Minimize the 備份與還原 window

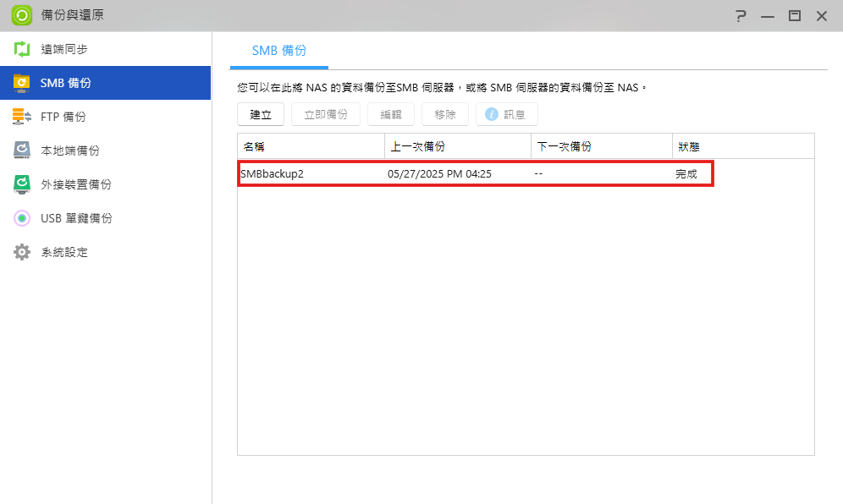coord(768,16)
